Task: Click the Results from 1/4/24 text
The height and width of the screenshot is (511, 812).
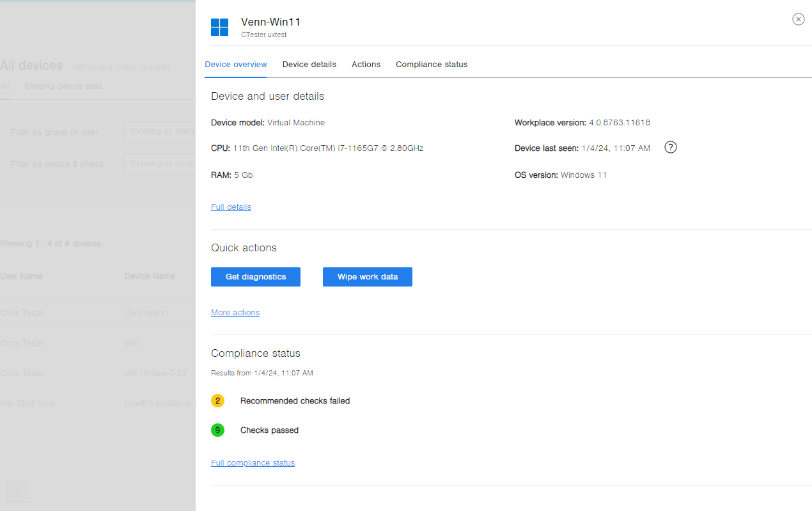Action: [262, 373]
